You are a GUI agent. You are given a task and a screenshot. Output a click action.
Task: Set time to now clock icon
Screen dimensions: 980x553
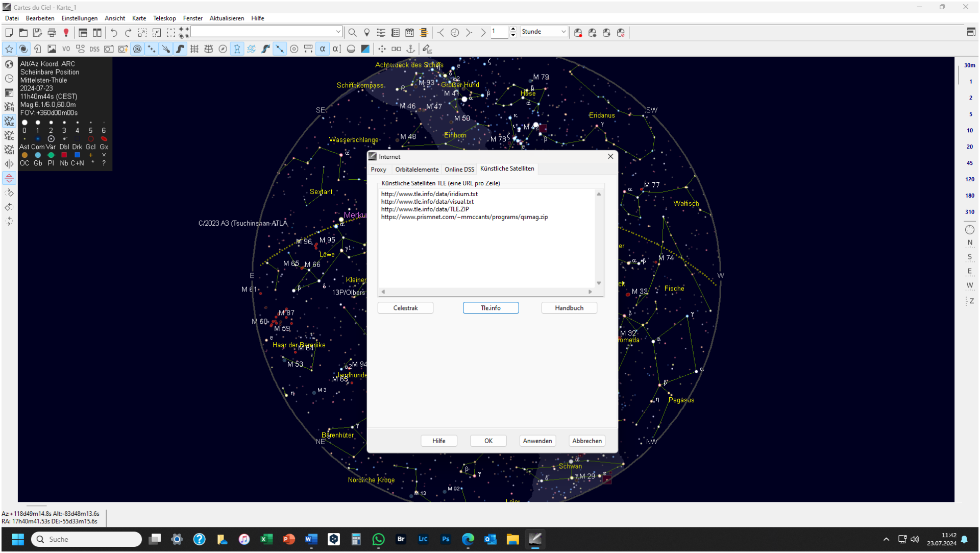(455, 32)
